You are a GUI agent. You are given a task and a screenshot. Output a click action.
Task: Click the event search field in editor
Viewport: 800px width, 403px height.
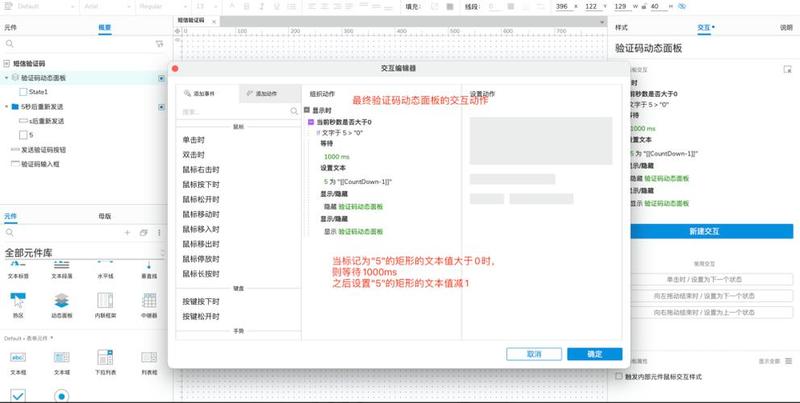[x=236, y=111]
